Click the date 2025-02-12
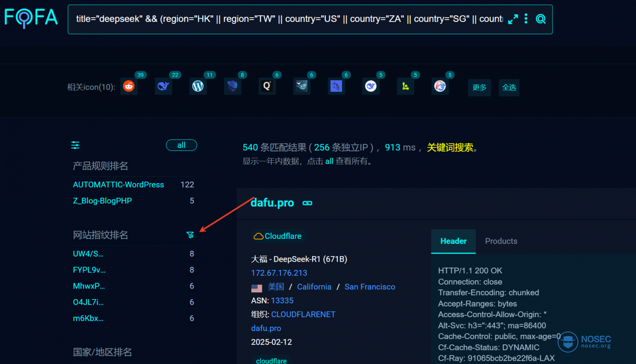Viewport: 636px width, 364px height. click(x=271, y=342)
